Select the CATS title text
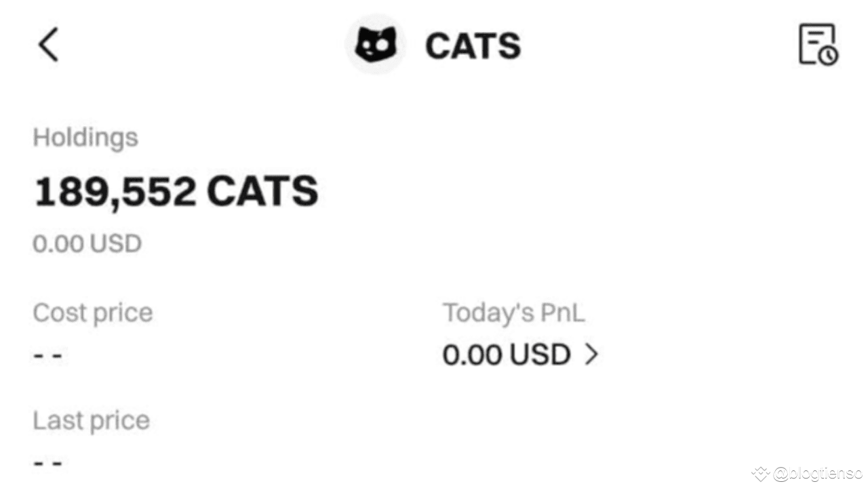 [x=473, y=45]
